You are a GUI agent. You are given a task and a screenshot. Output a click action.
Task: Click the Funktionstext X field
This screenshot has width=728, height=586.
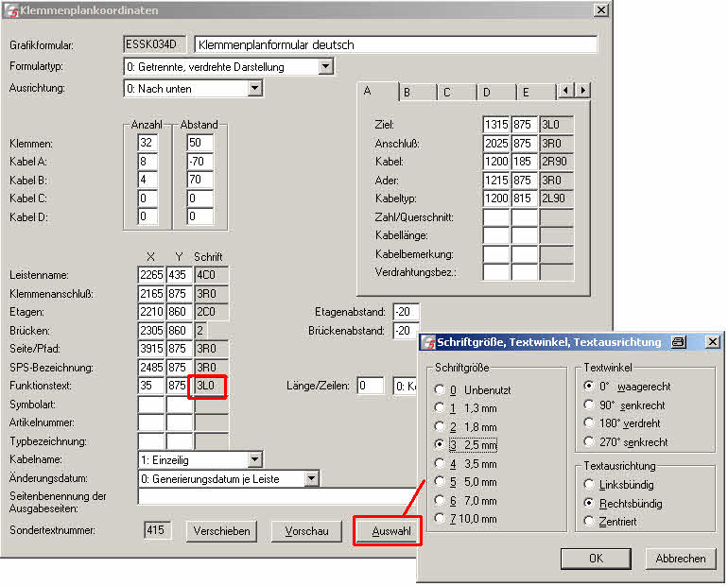coord(151,386)
